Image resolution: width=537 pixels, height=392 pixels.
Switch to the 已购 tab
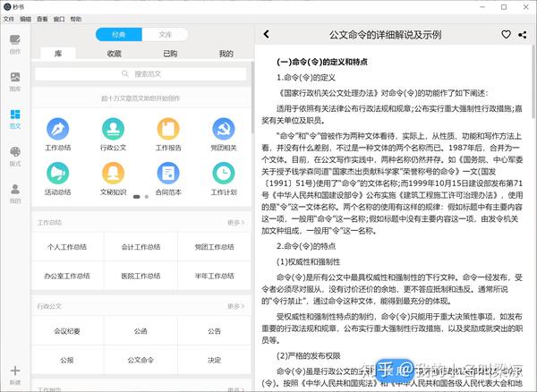coord(170,54)
